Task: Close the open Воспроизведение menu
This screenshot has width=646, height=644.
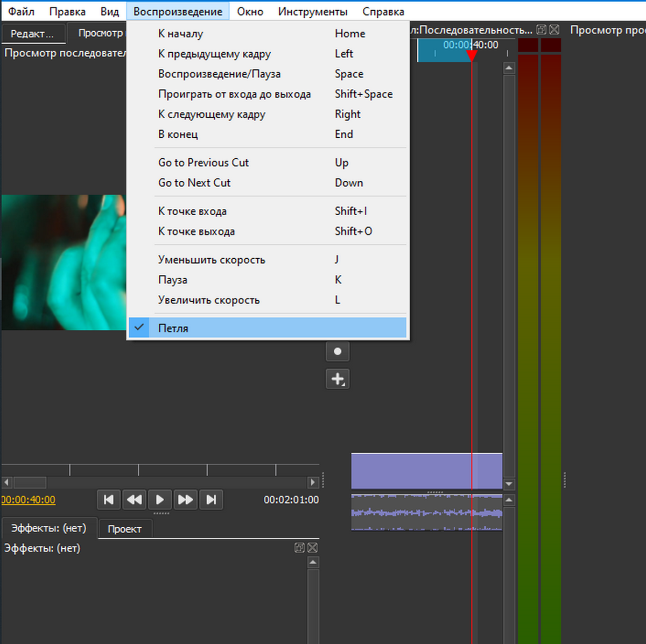Action: tap(178, 11)
